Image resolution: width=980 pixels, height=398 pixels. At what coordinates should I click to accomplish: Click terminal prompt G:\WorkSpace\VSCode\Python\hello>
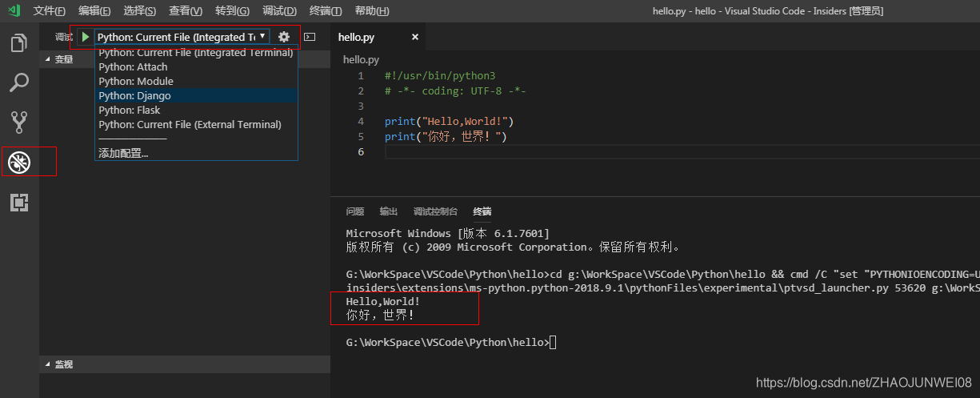pos(447,343)
